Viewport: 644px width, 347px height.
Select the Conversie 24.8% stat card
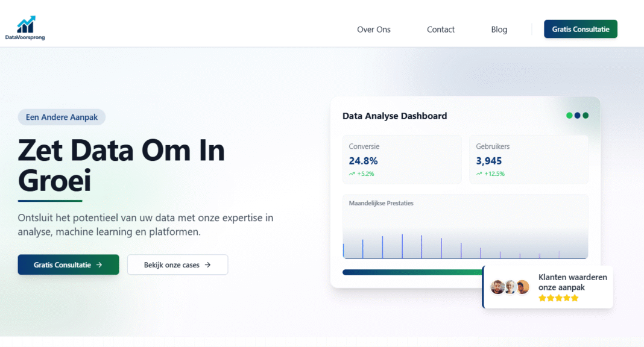pyautogui.click(x=402, y=160)
